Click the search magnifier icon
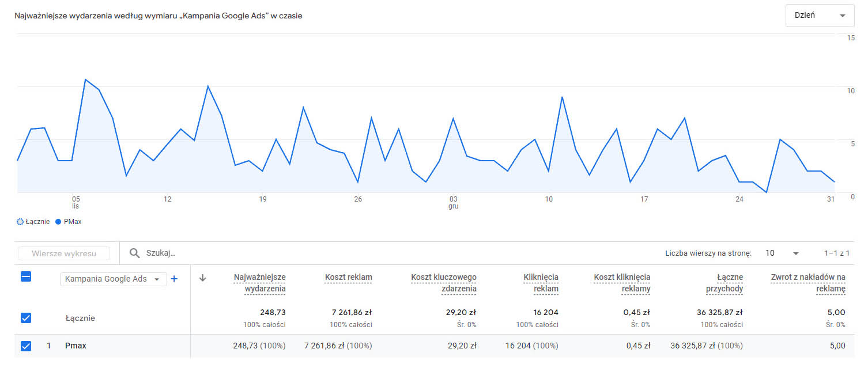Screen dimensions: 868x368 click(x=134, y=253)
